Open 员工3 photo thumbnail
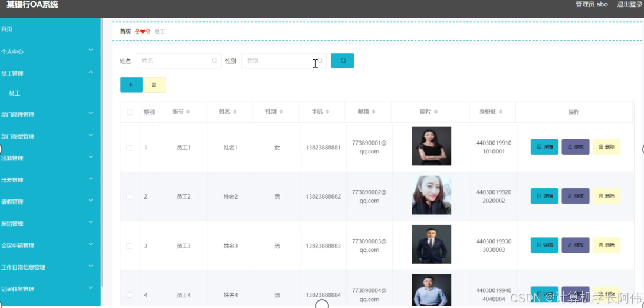The image size is (644, 308). point(431,244)
